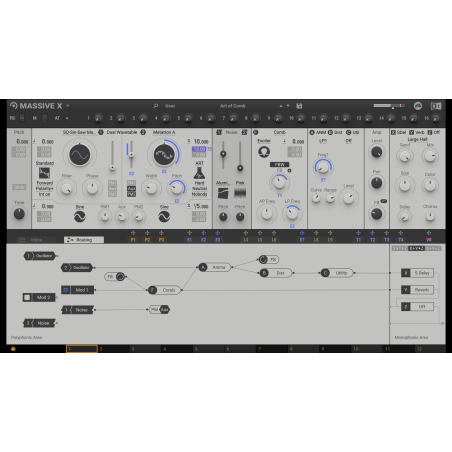452x452 pixels.
Task: Click the Reverb effect slot in routing
Action: (x=417, y=290)
